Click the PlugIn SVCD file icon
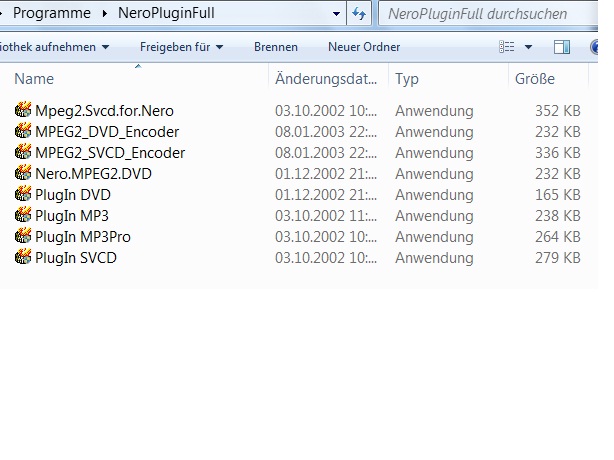The width and height of the screenshot is (614, 460). tap(23, 257)
